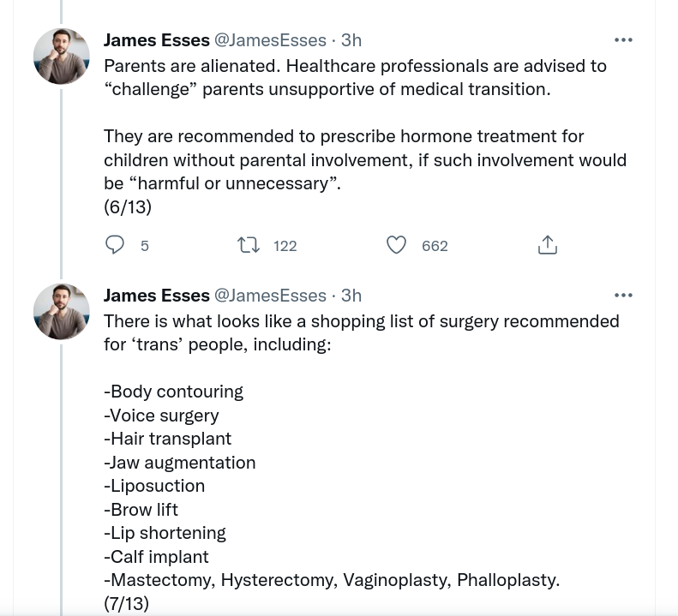Open James Esses name on the first tweet
This screenshot has height=616, width=678.
(156, 40)
